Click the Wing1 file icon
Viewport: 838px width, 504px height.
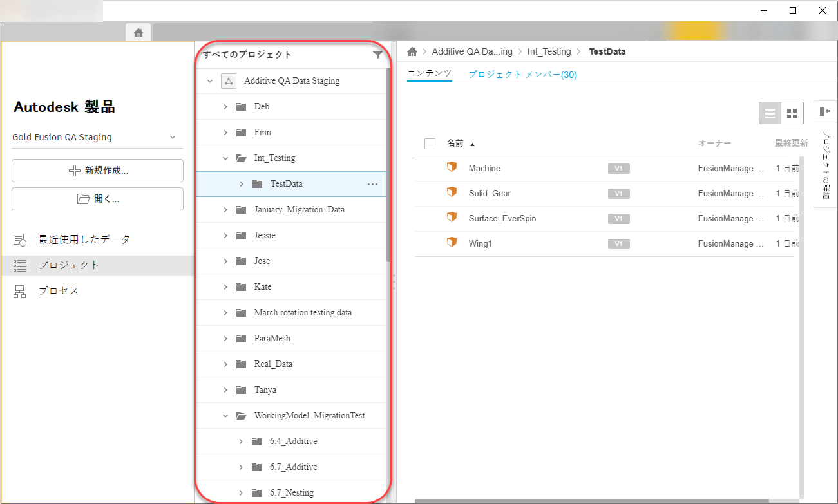452,243
